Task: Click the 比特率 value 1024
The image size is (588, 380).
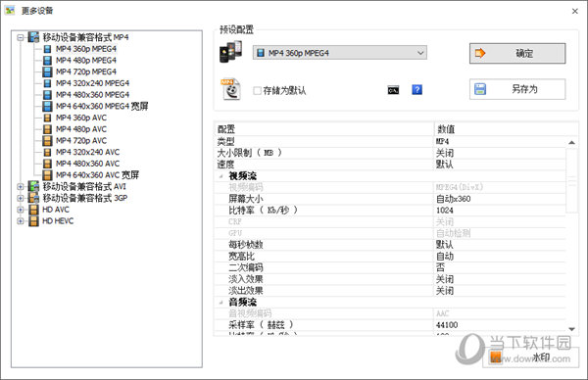Action: 445,211
